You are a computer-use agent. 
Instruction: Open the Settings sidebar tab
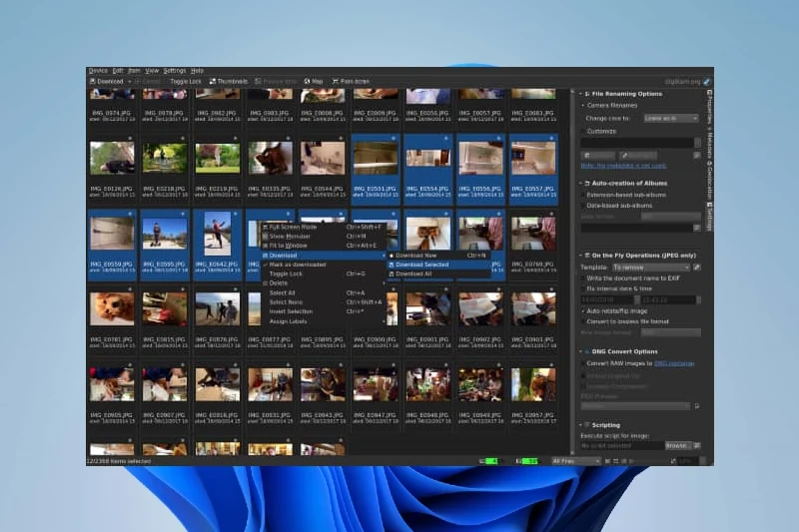[x=709, y=217]
